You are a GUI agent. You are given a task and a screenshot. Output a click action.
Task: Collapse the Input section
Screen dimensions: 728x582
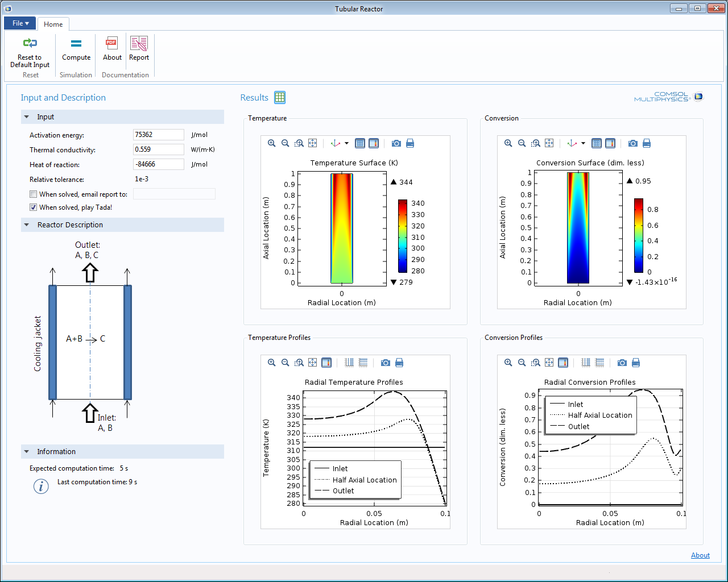(27, 117)
